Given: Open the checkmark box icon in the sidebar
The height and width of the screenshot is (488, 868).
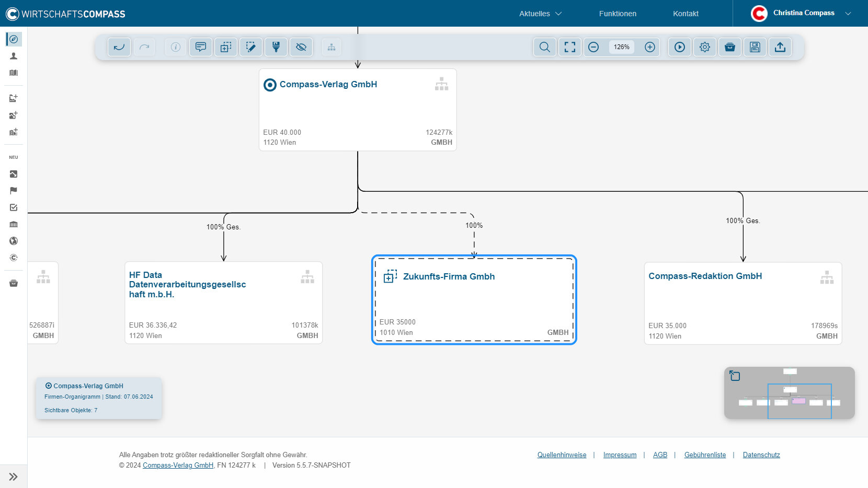Looking at the screenshot, I should tap(14, 207).
